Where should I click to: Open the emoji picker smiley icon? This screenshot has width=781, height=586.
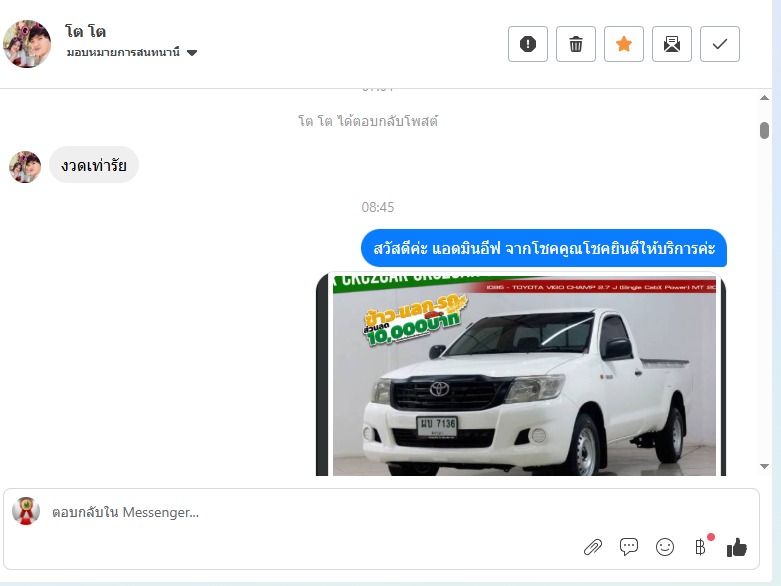pos(664,547)
